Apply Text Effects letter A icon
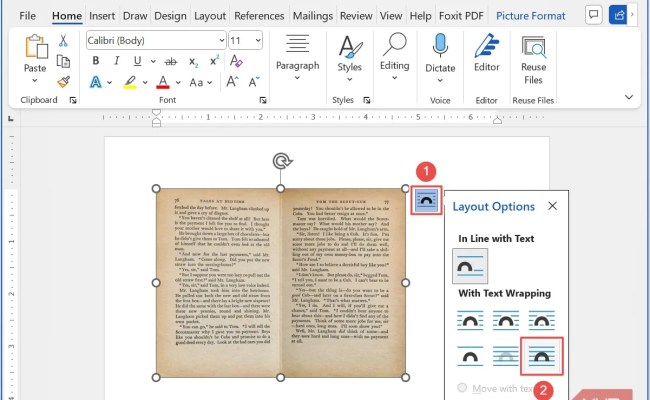 tap(96, 82)
